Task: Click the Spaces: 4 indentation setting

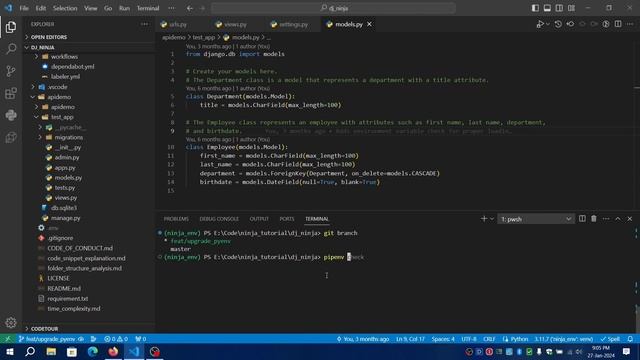Action: coord(443,339)
